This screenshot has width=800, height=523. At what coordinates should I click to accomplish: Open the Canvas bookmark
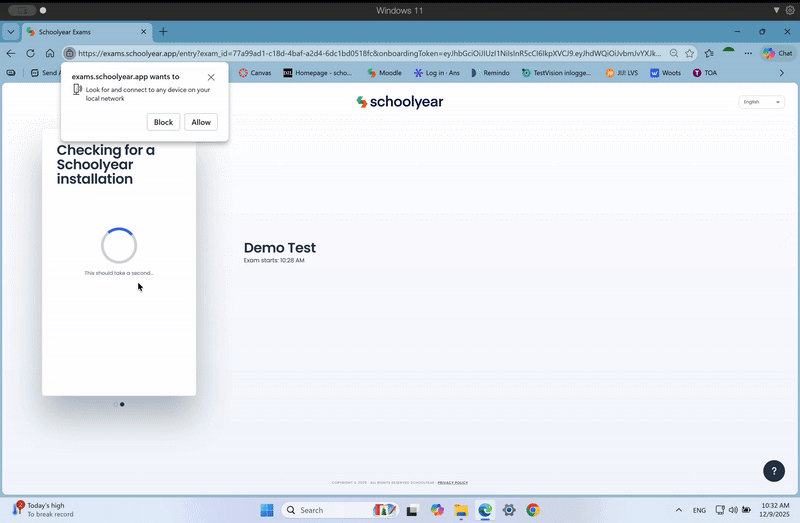coord(254,73)
